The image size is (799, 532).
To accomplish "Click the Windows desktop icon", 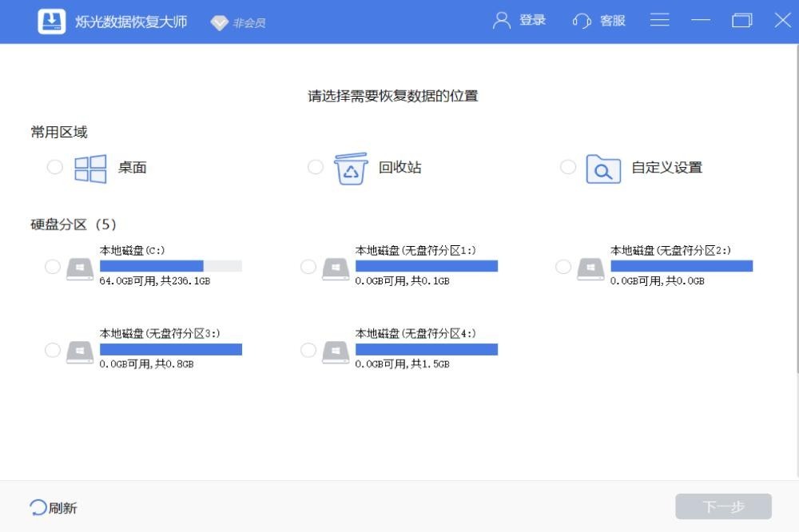I will (x=90, y=169).
